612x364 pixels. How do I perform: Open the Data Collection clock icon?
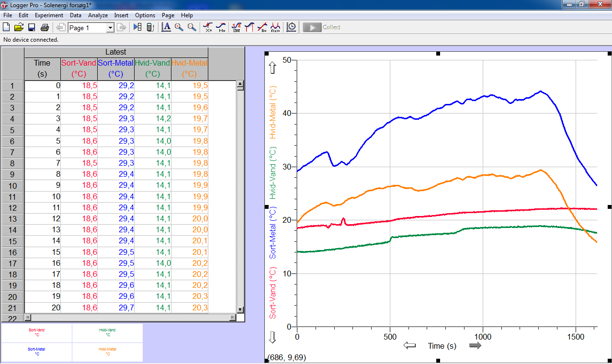tap(291, 27)
